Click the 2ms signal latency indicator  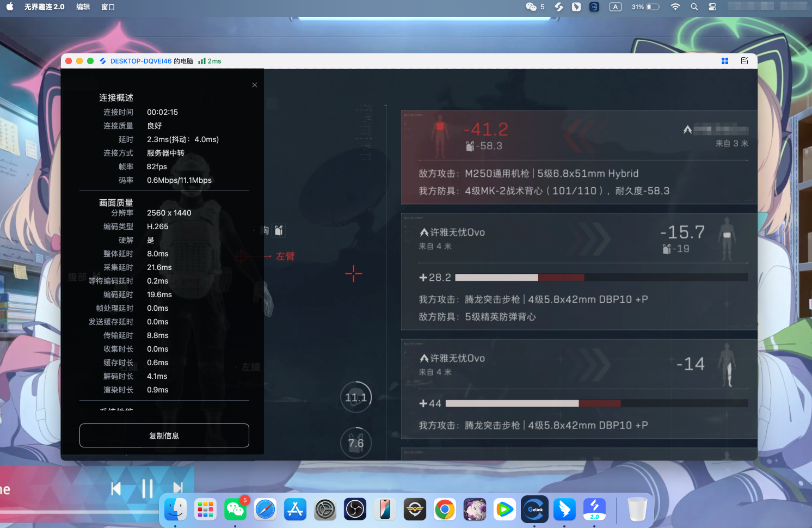pyautogui.click(x=210, y=61)
